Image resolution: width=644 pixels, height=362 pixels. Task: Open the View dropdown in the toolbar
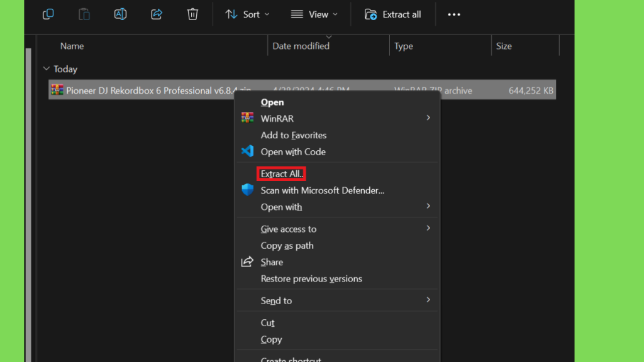tap(314, 14)
